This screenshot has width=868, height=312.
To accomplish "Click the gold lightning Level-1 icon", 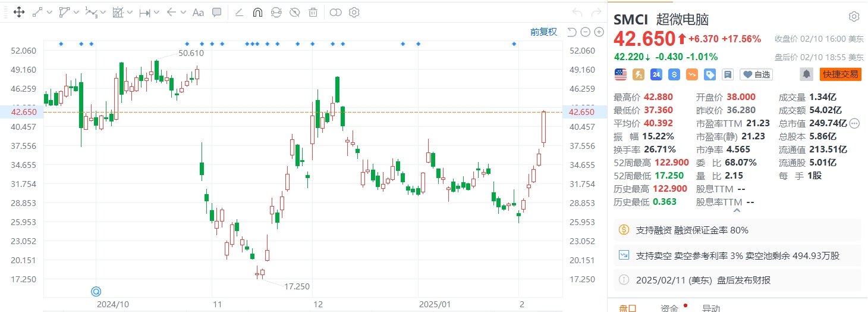I will [639, 74].
